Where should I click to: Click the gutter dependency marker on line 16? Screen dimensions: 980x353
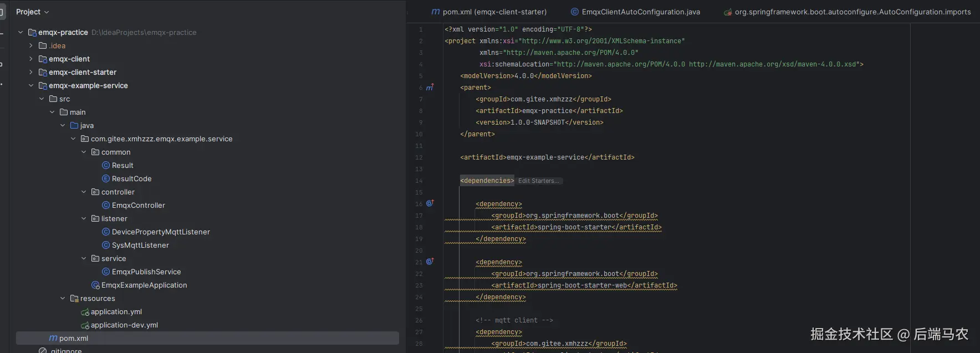point(430,203)
